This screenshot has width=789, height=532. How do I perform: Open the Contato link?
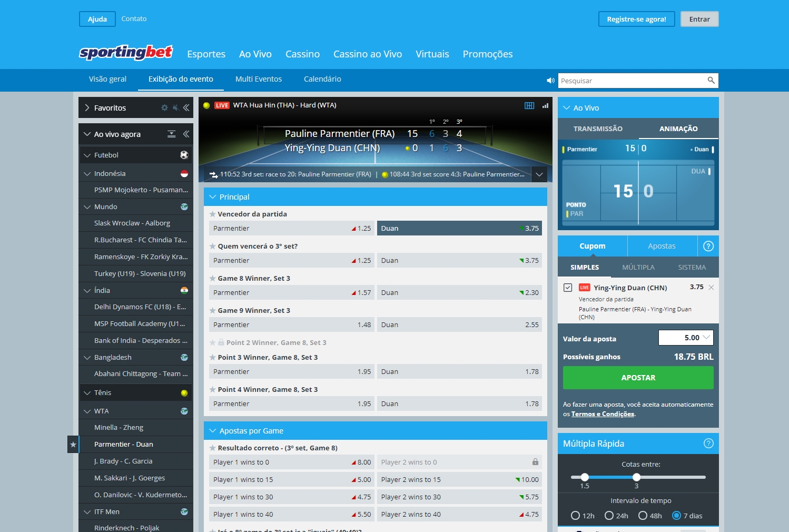(x=134, y=18)
